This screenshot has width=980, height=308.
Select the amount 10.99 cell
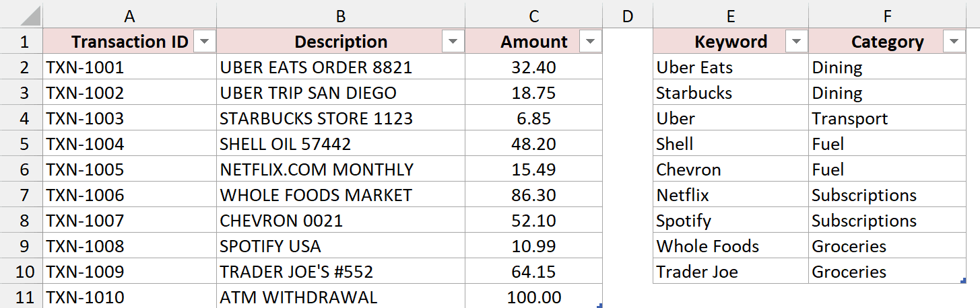coord(534,246)
